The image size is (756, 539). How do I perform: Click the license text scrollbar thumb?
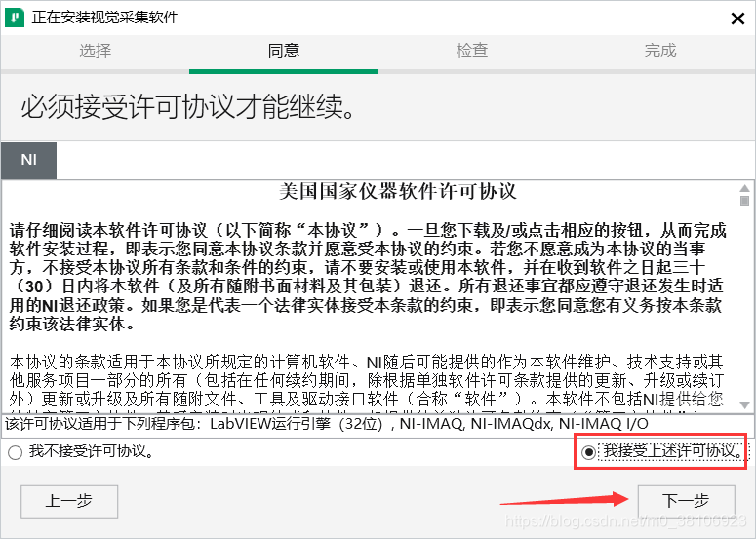coord(745,201)
